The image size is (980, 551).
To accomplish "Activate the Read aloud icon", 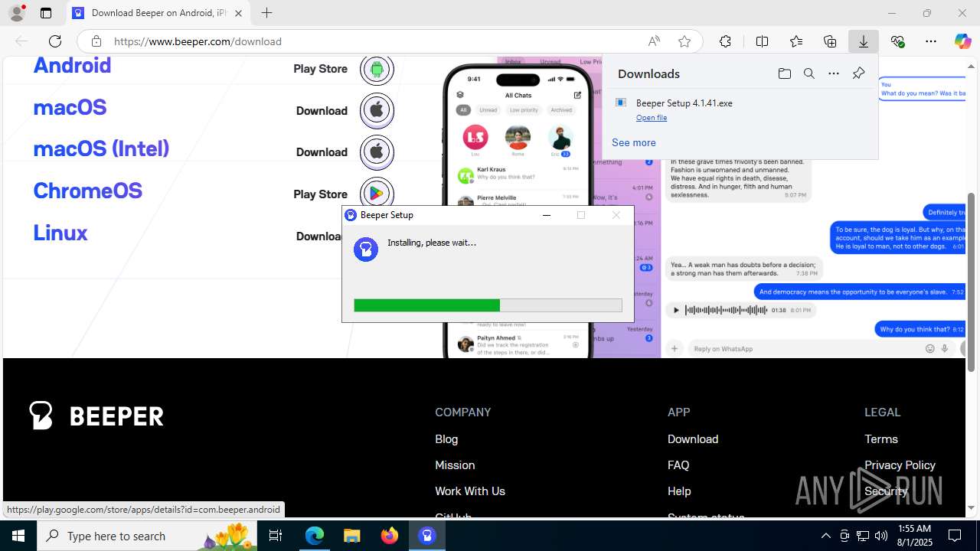I will coord(654,41).
